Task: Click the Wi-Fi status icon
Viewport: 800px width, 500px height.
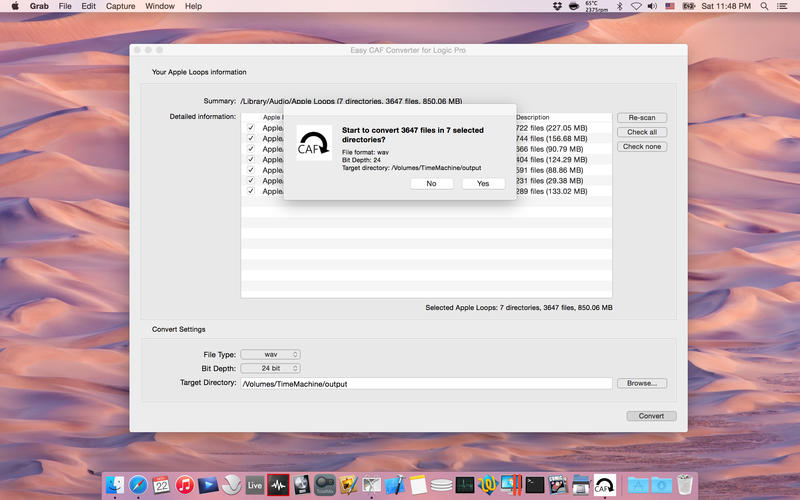Action: click(635, 6)
